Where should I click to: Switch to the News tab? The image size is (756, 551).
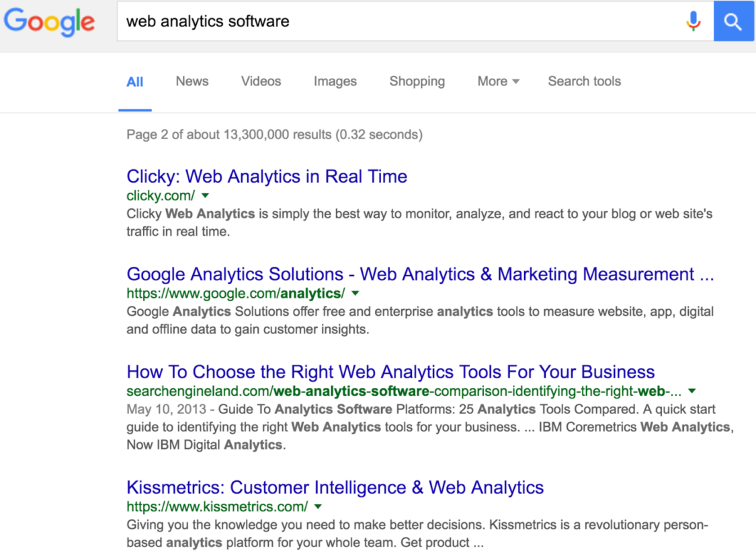192,81
